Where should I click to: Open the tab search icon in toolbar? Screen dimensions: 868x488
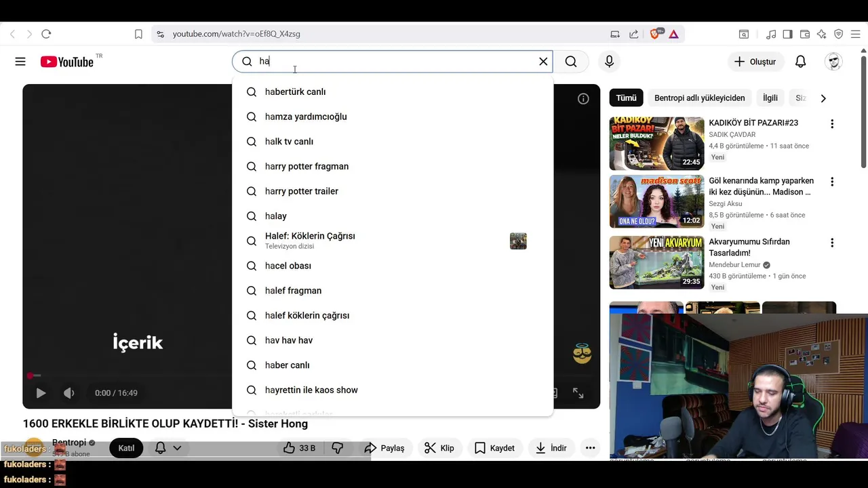(744, 34)
